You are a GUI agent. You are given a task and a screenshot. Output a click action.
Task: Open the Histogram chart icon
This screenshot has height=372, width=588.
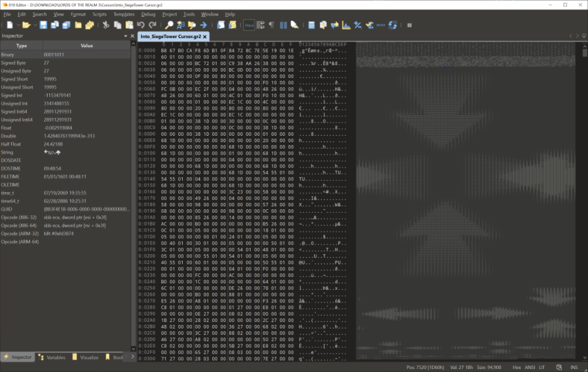click(x=346, y=25)
